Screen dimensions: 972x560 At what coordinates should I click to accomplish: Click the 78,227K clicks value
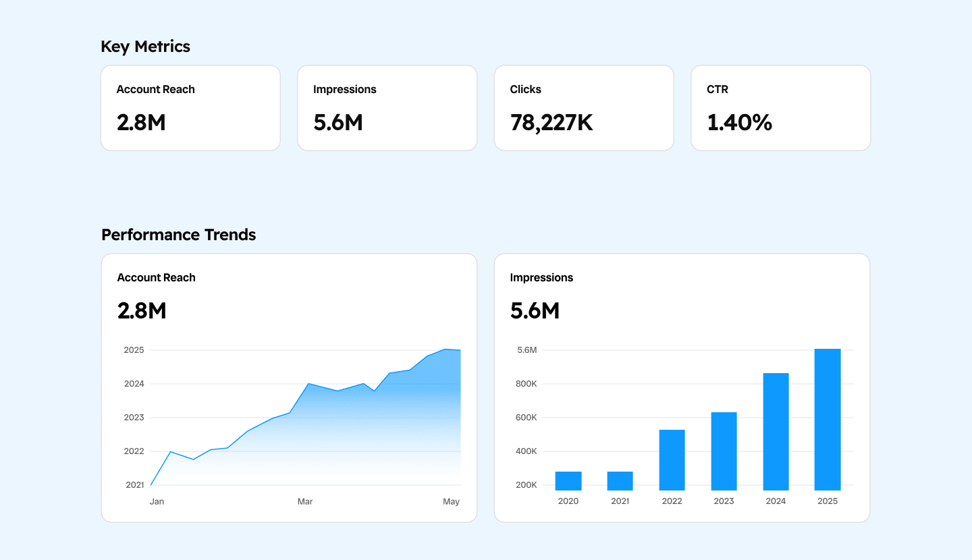pos(551,123)
